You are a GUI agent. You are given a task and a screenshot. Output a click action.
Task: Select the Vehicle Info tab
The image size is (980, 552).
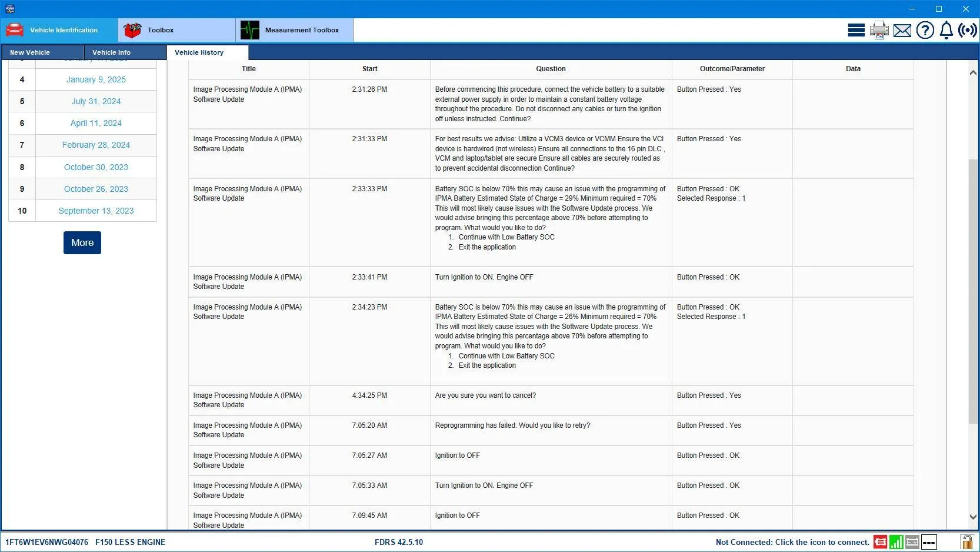pyautogui.click(x=111, y=52)
